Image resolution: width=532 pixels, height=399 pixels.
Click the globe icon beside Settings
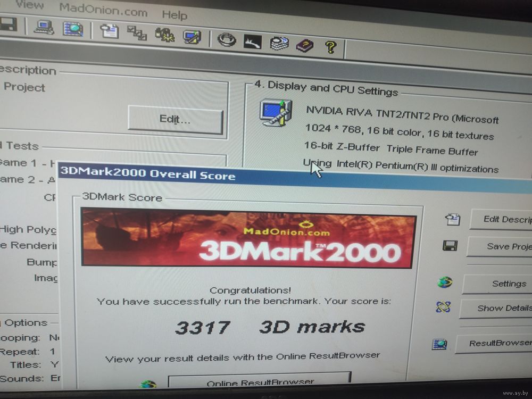[445, 282]
